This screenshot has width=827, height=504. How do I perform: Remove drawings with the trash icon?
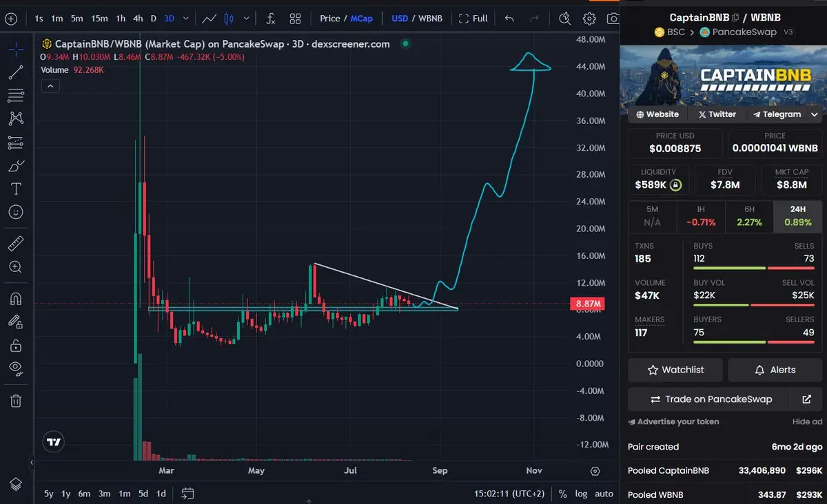pyautogui.click(x=16, y=400)
